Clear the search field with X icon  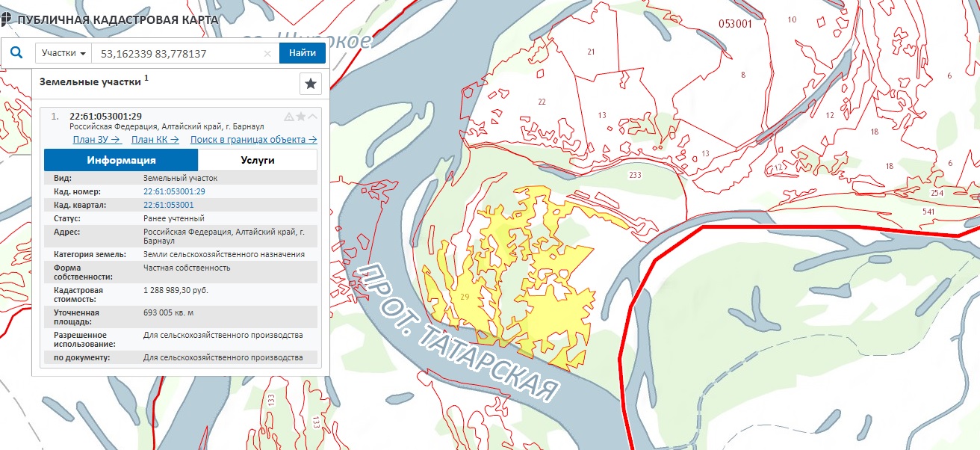click(268, 54)
